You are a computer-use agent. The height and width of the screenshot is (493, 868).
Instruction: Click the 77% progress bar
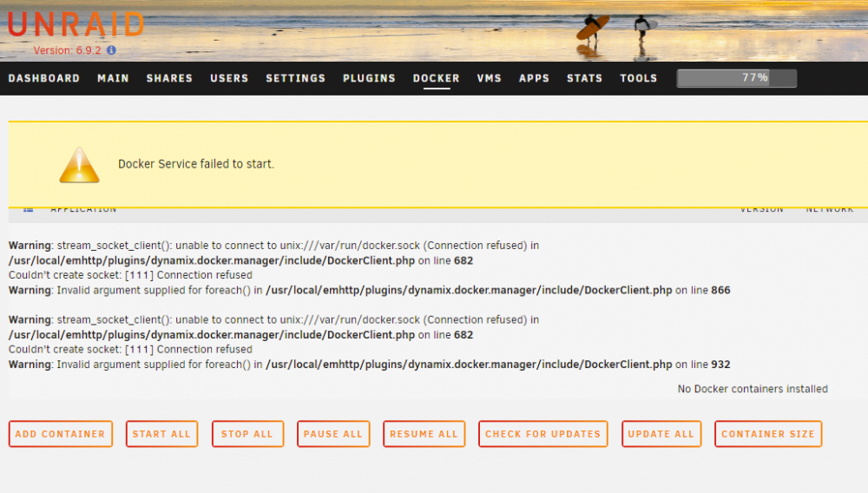pyautogui.click(x=737, y=78)
